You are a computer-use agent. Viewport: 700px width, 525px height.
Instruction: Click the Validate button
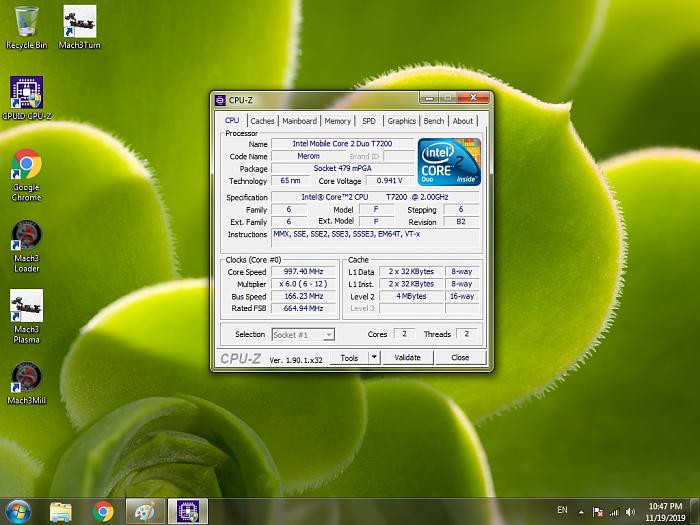tap(408, 358)
